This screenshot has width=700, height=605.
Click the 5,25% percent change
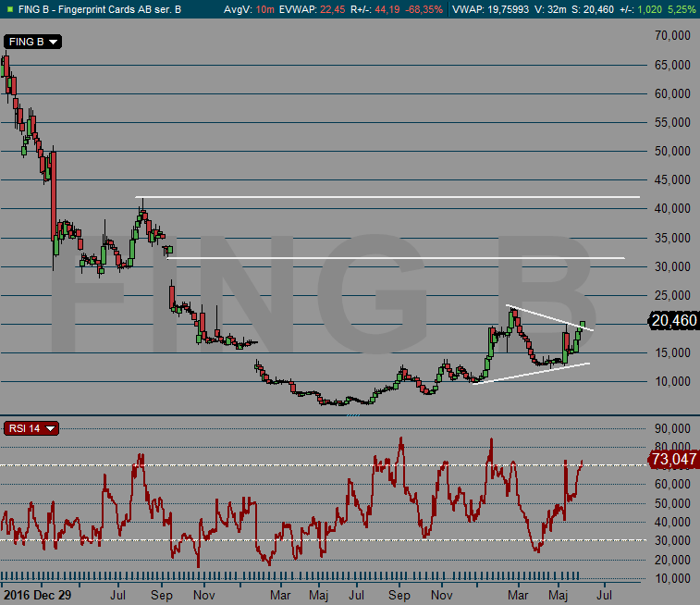[682, 9]
